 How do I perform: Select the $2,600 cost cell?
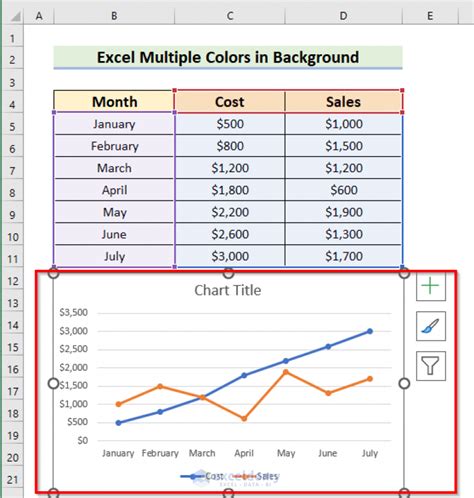[x=230, y=234]
